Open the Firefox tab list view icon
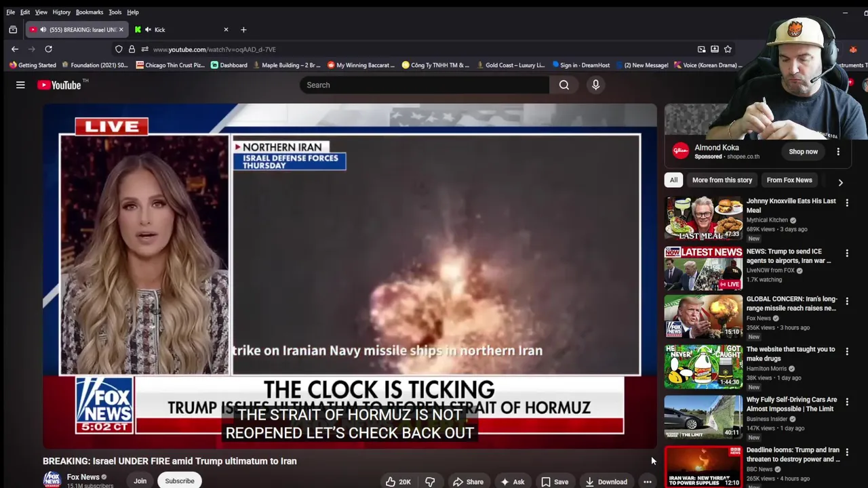 pos(13,30)
